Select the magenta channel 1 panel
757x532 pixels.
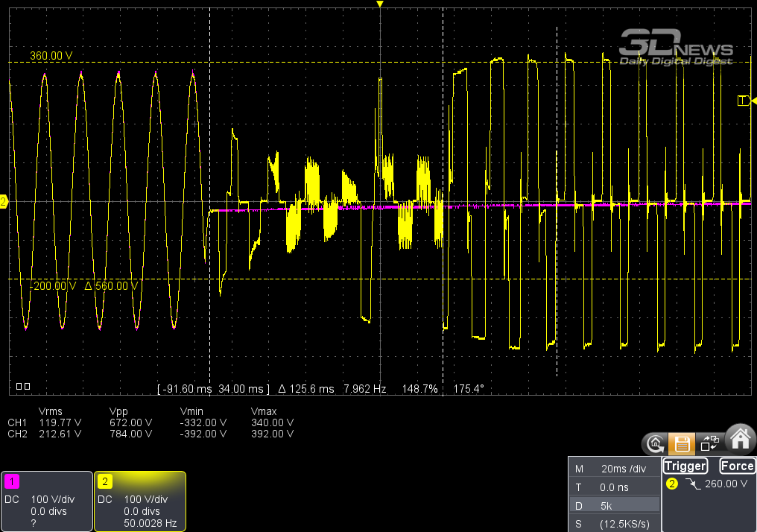[x=46, y=501]
